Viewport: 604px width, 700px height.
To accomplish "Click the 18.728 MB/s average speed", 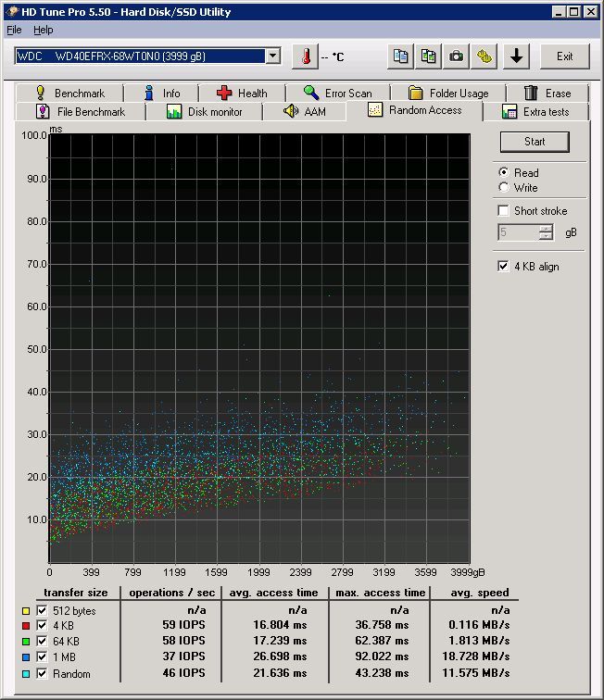I will [476, 656].
